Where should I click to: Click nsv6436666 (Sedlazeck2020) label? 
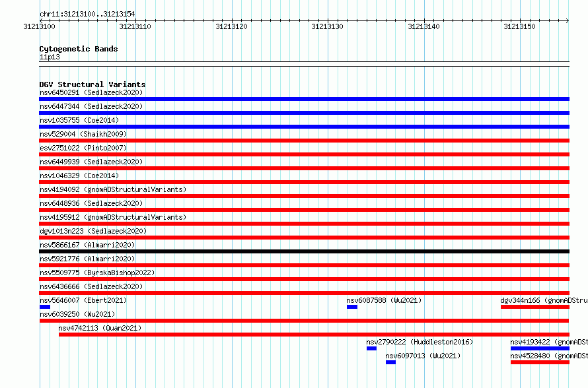[x=91, y=286]
